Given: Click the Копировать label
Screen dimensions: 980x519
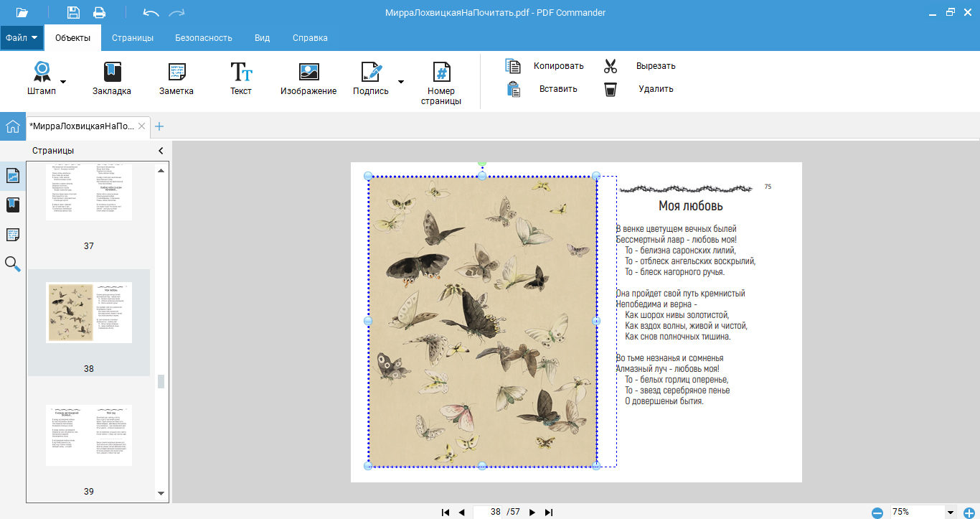Looking at the screenshot, I should (559, 66).
